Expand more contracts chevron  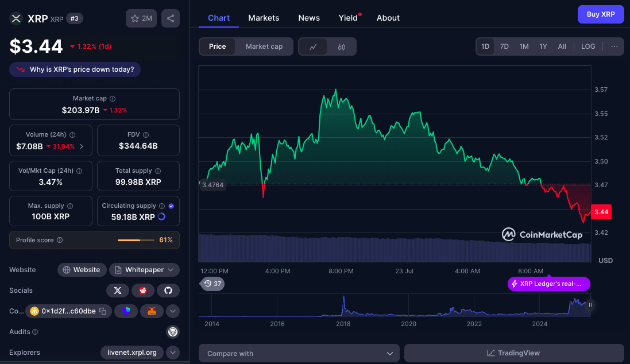point(173,311)
